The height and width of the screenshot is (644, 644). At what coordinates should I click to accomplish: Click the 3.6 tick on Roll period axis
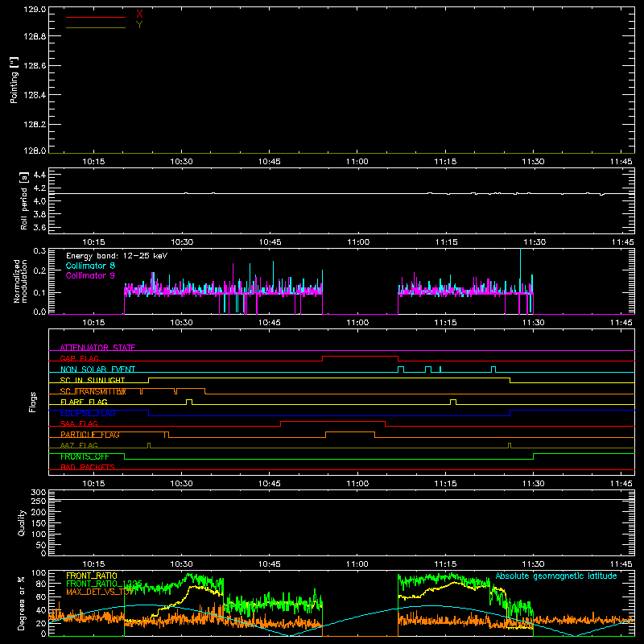[x=39, y=227]
